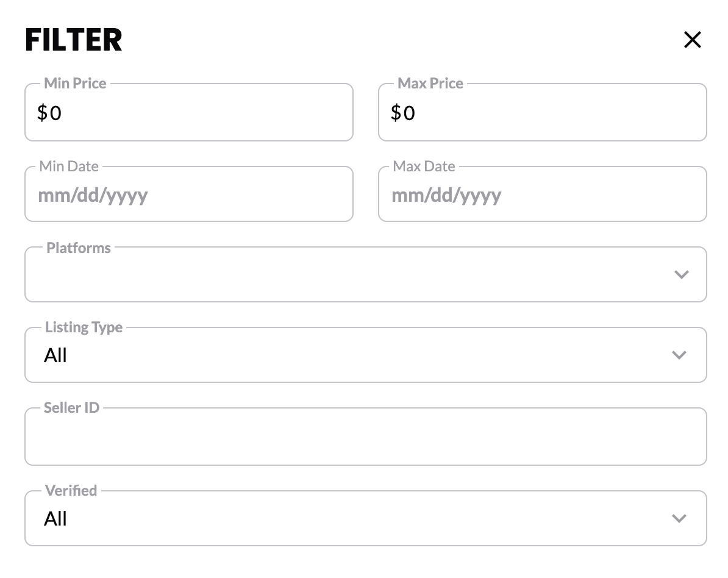Click the mm/dd/yyyy placeholder under Max Date
Image resolution: width=728 pixels, height=578 pixels.
point(447,196)
